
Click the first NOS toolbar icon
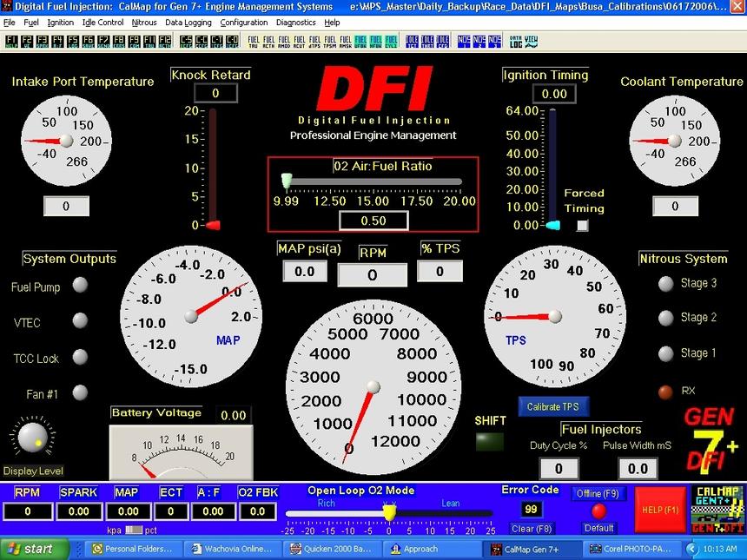(464, 41)
